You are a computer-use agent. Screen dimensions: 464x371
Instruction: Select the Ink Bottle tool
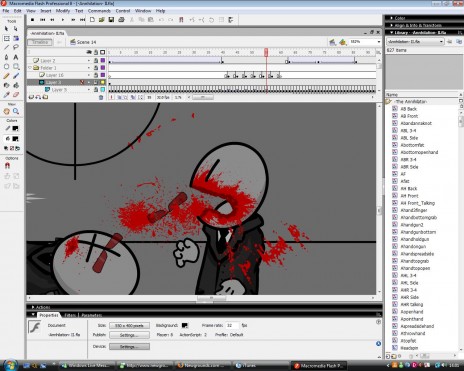tap(6, 85)
